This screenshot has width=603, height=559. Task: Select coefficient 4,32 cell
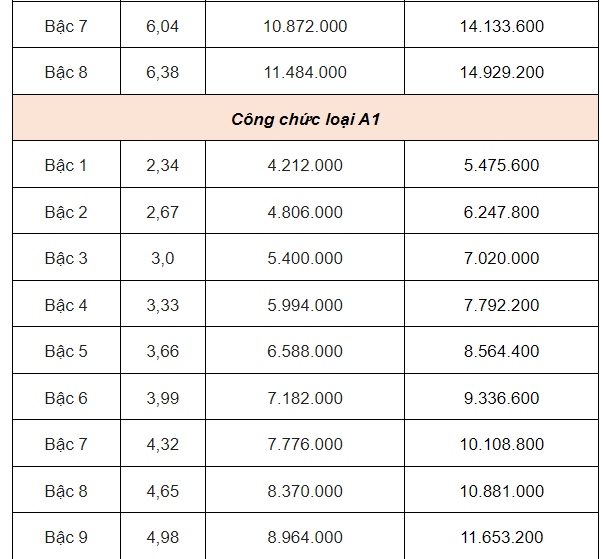pos(162,444)
